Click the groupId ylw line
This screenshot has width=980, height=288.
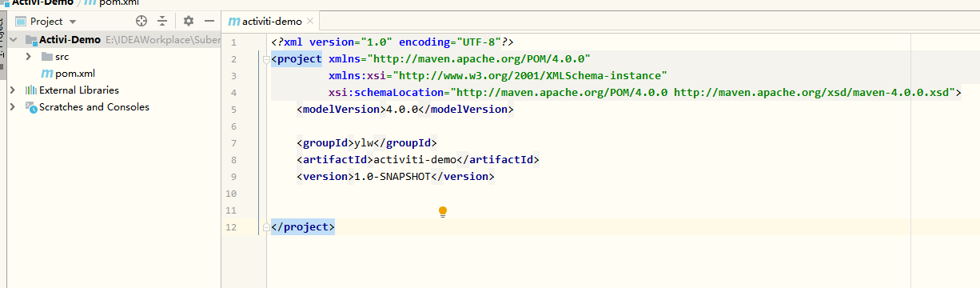(367, 143)
